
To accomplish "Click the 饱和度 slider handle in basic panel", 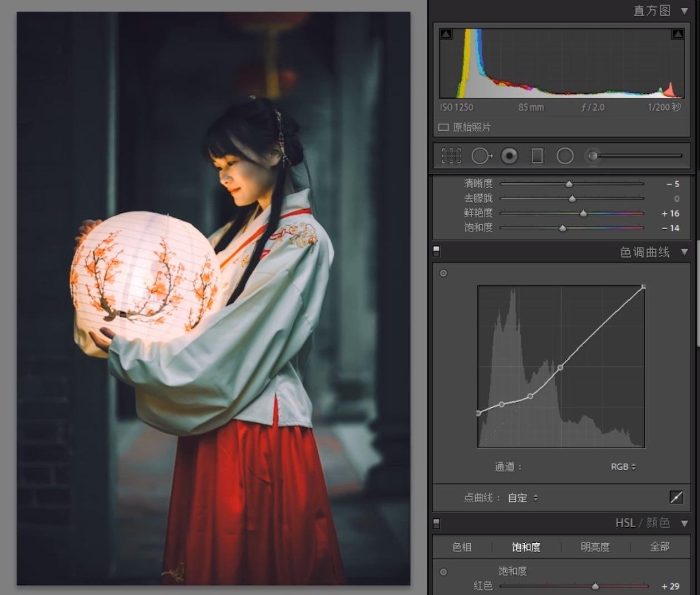I will (563, 228).
